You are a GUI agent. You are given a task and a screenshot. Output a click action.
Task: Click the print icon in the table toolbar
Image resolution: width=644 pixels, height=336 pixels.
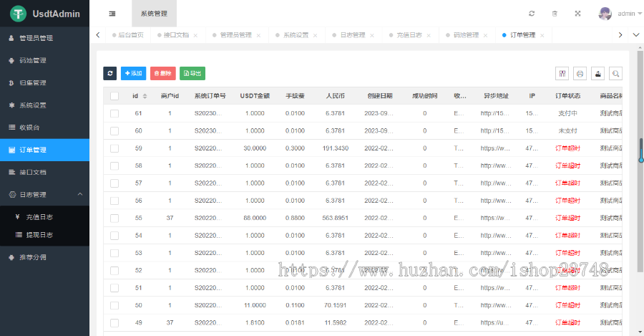pyautogui.click(x=580, y=74)
